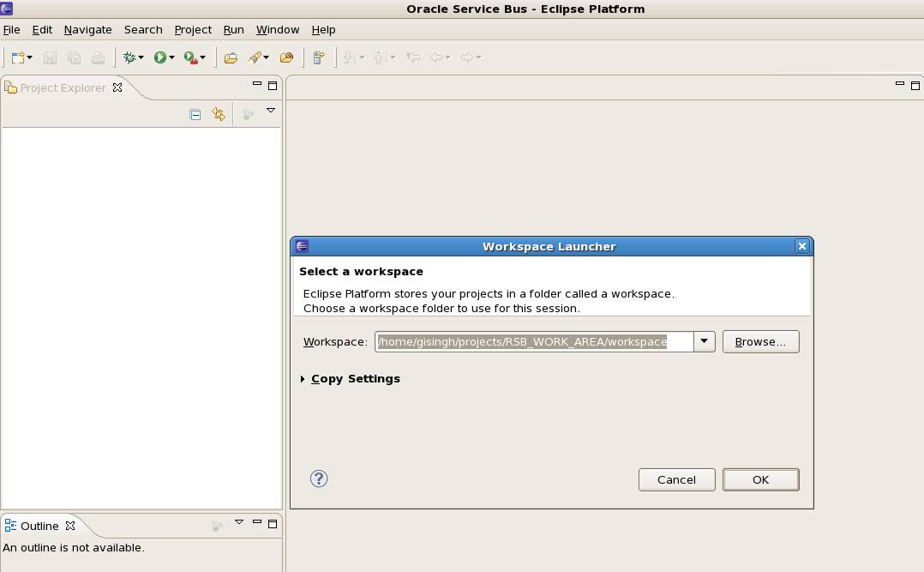Click the Workspace path input field
924x572 pixels.
(x=534, y=341)
